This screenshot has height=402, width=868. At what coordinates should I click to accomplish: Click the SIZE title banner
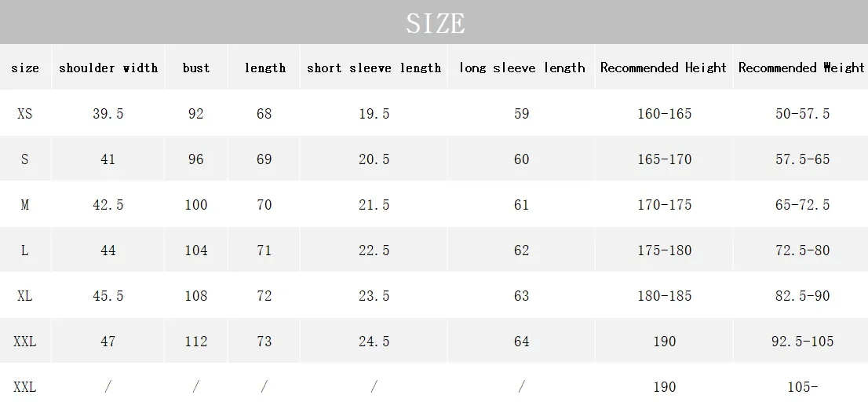(x=434, y=23)
